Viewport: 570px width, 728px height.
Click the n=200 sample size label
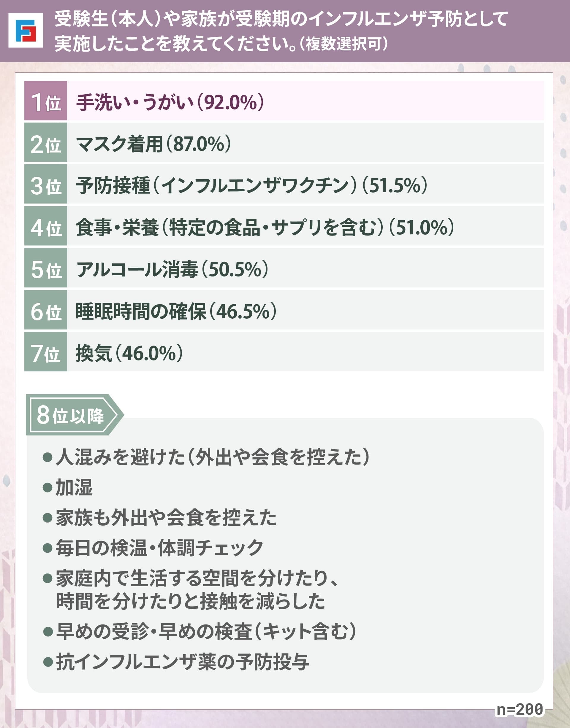(x=519, y=709)
